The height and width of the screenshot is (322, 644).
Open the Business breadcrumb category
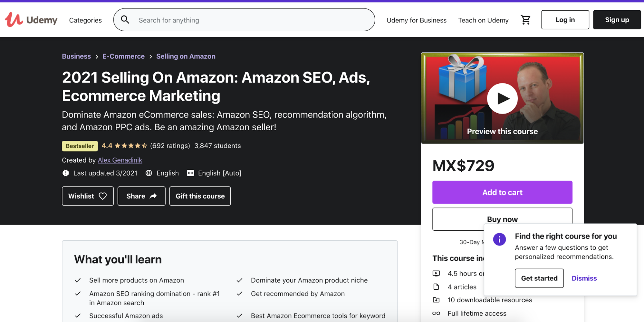76,56
